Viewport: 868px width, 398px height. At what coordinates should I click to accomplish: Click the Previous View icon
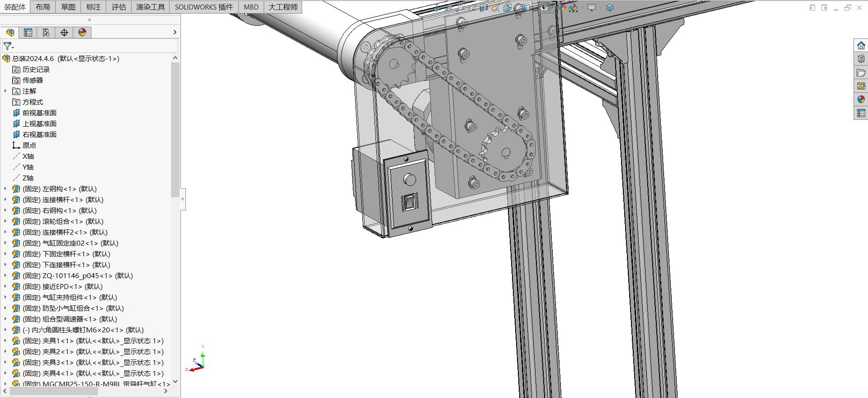point(473,8)
